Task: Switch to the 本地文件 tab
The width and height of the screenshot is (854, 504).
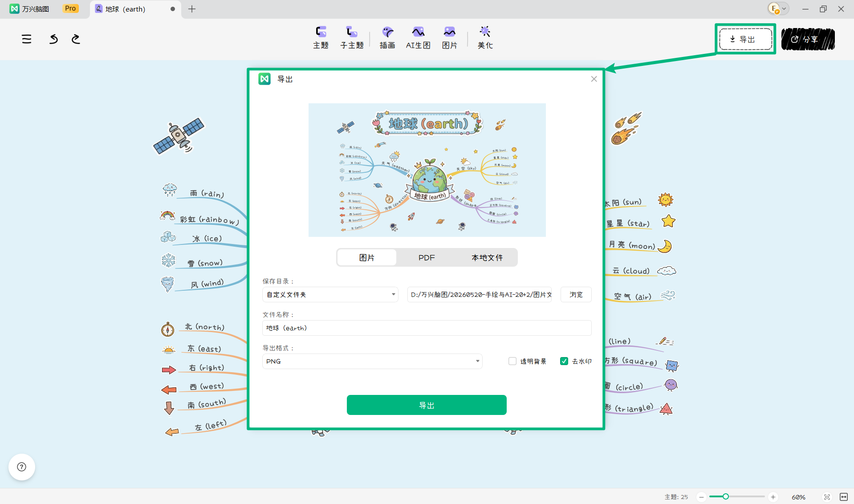Action: 487,258
